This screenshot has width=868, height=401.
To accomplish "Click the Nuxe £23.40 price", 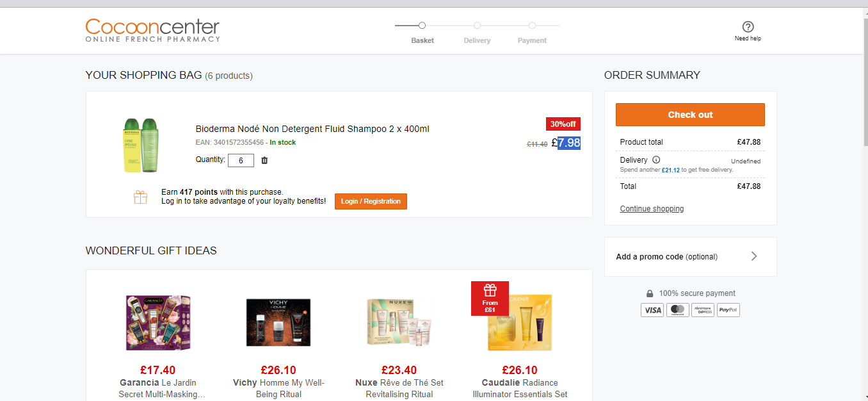I will pos(399,370).
